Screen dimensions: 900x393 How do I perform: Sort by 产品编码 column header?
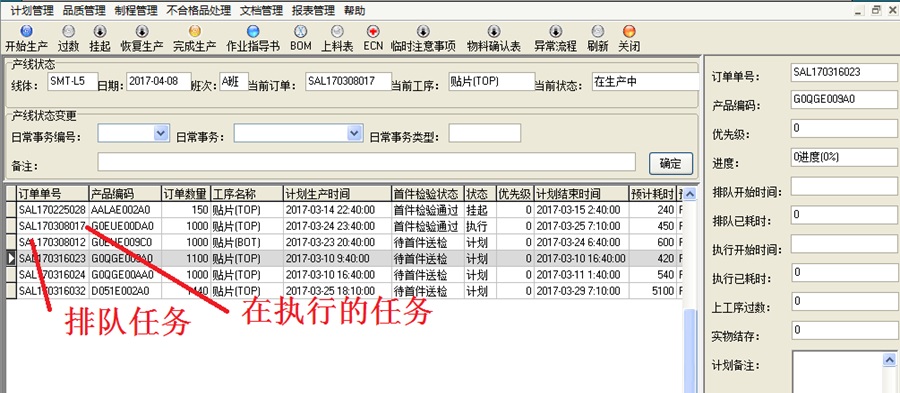pyautogui.click(x=125, y=193)
